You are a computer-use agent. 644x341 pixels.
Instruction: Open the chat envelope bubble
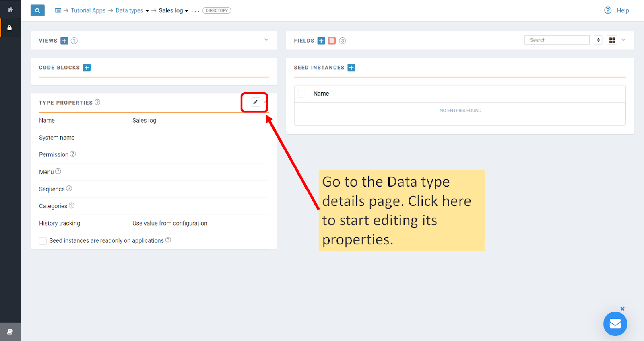pyautogui.click(x=615, y=324)
